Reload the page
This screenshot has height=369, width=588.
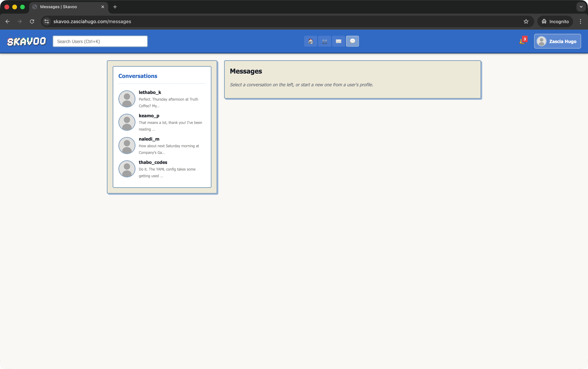coord(32,21)
